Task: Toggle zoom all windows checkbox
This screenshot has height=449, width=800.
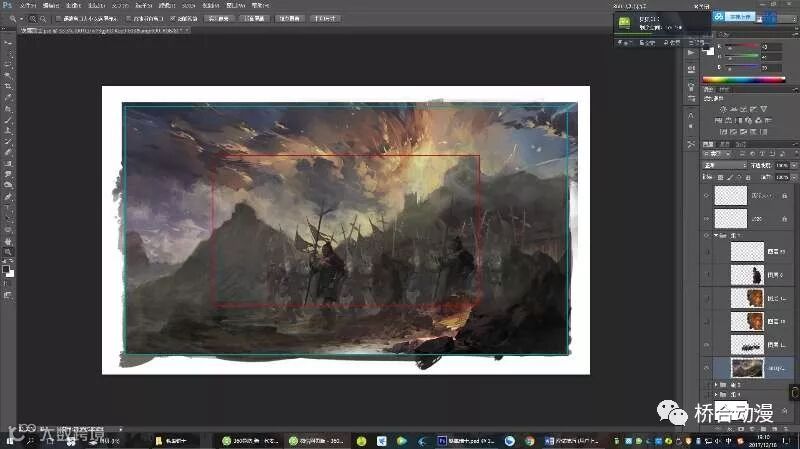Action: pyautogui.click(x=129, y=19)
